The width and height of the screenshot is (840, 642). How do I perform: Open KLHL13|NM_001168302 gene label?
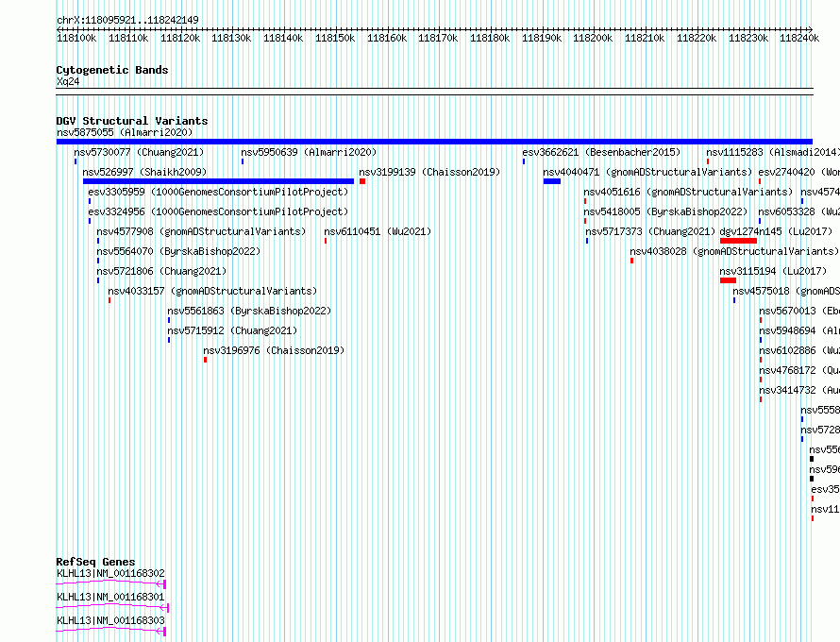110,573
